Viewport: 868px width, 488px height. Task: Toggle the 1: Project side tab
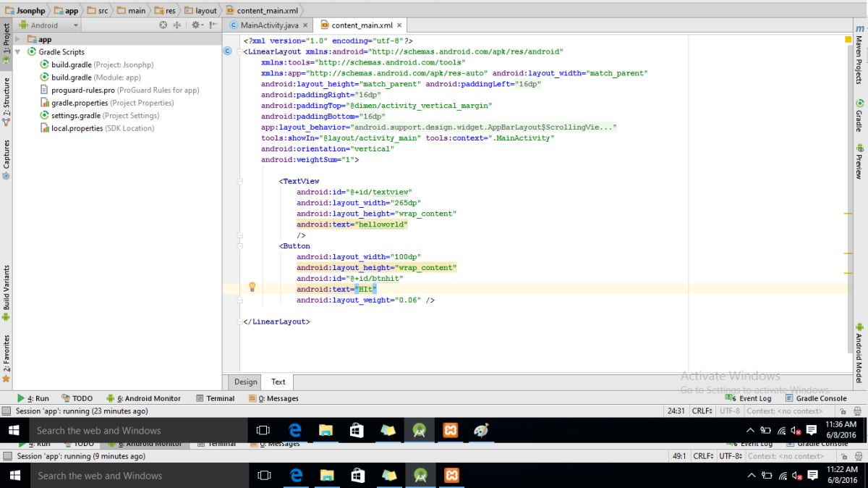point(6,42)
